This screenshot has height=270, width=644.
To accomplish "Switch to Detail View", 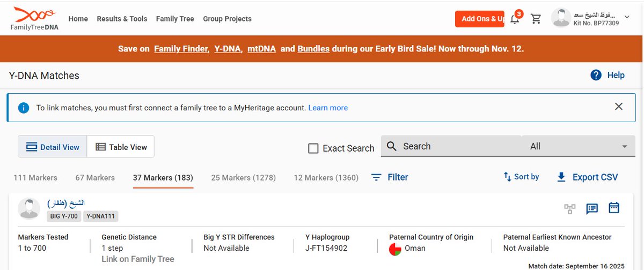I will coord(53,147).
